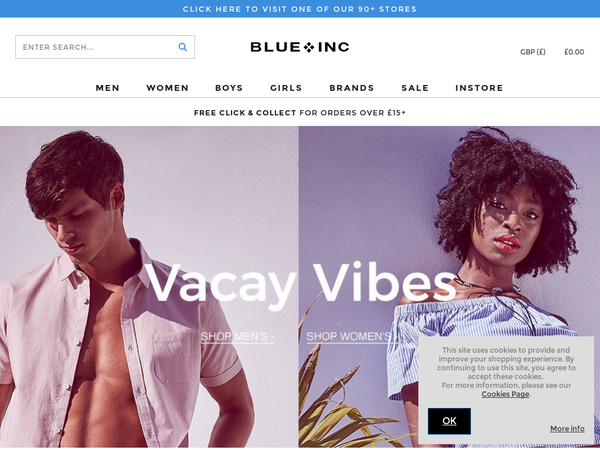This screenshot has height=450, width=600.
Task: Click More info in cookie notice
Action: [567, 429]
